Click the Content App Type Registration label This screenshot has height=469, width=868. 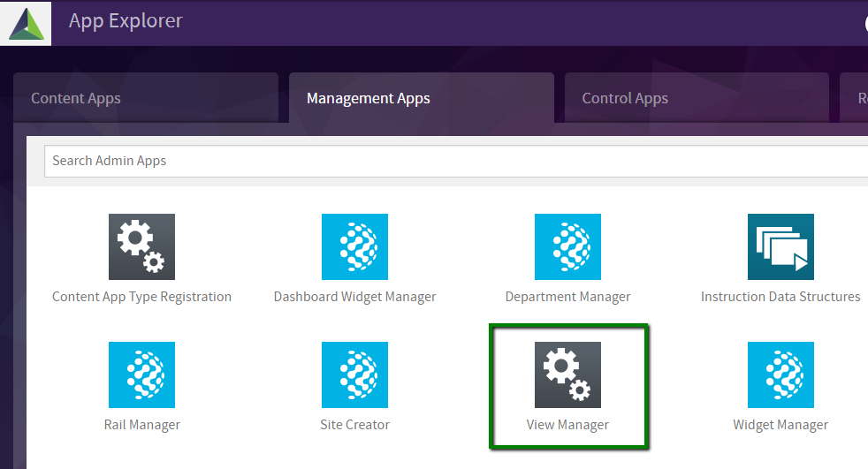pos(141,297)
